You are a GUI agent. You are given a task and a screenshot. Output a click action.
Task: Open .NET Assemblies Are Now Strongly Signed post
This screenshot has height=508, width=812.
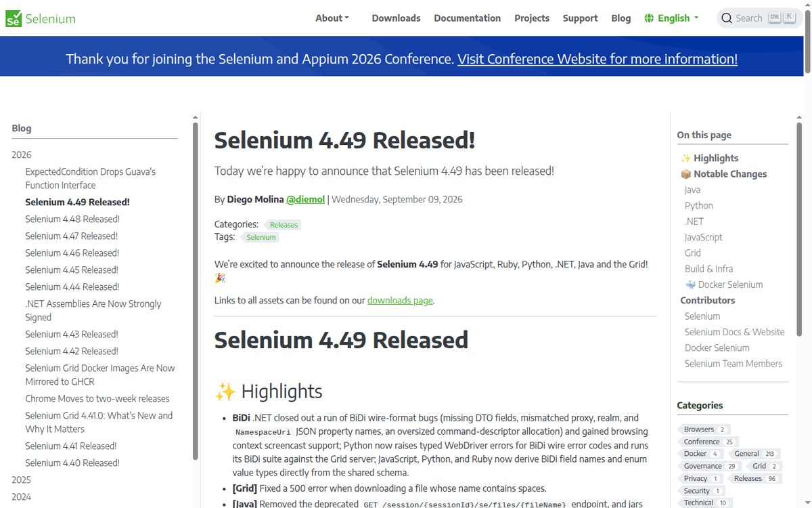pyautogui.click(x=93, y=310)
